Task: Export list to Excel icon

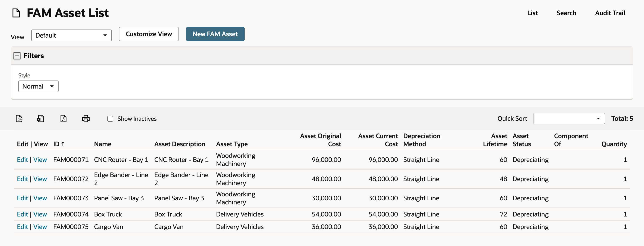Action: pyautogui.click(x=40, y=119)
